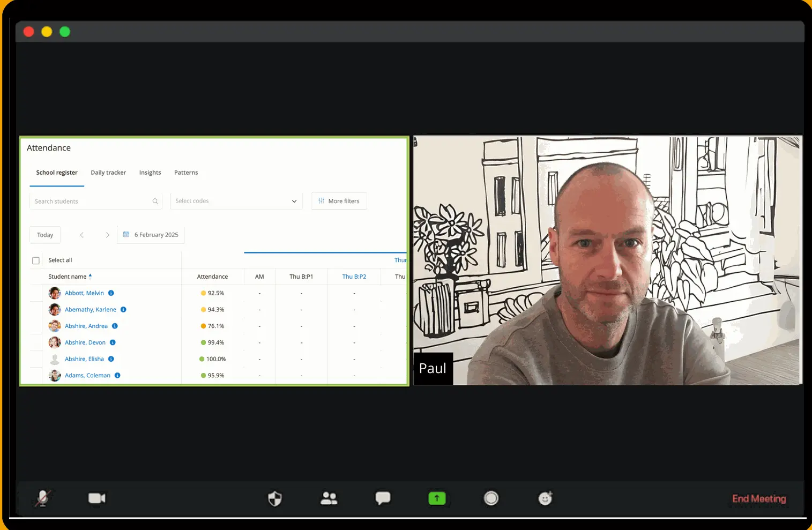
Task: Click the search magnifier icon
Action: 155,201
